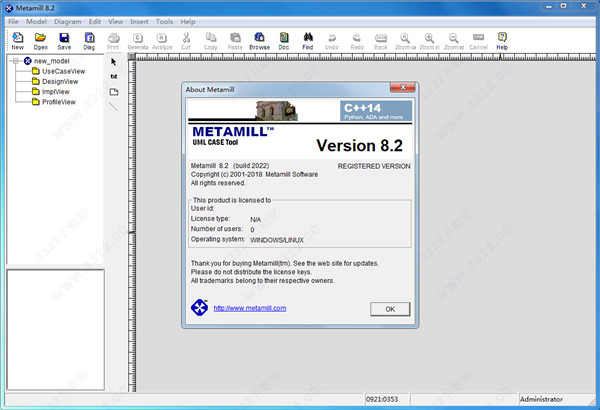Screen dimensions: 600x410
Task: Click OK in the About Metamill dialog
Action: point(390,309)
